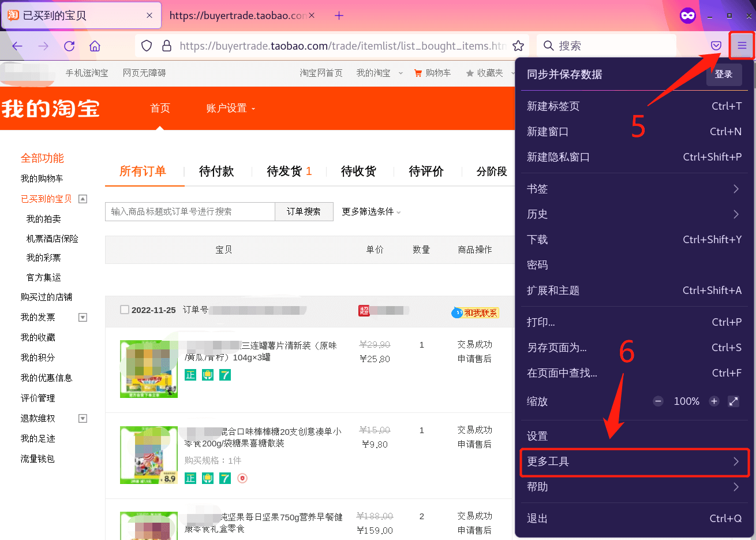Click the 正 badge under 薯片 item

pos(190,375)
